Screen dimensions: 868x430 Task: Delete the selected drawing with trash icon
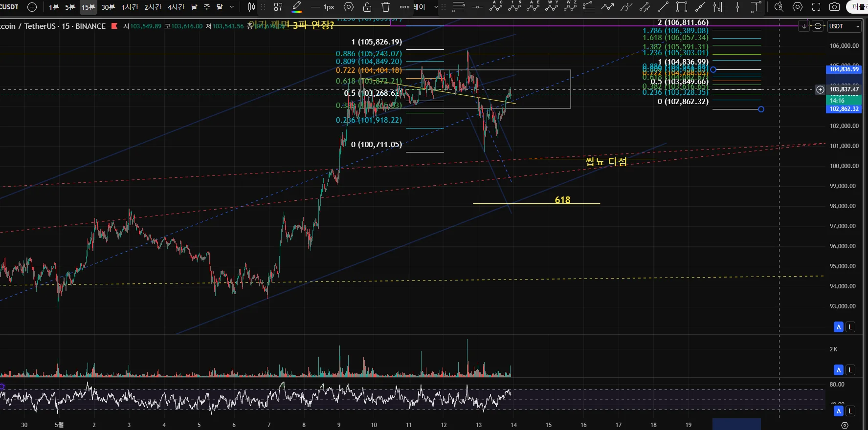pyautogui.click(x=386, y=7)
